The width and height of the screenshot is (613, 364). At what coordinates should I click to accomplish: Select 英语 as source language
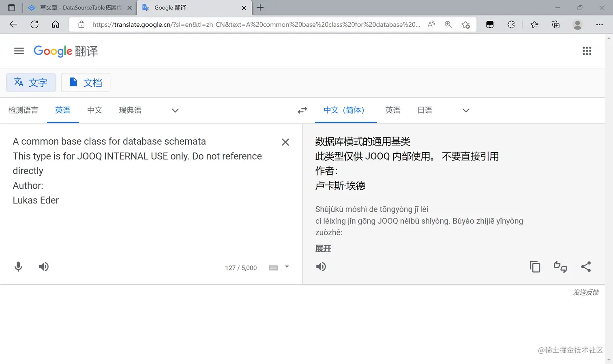[63, 110]
